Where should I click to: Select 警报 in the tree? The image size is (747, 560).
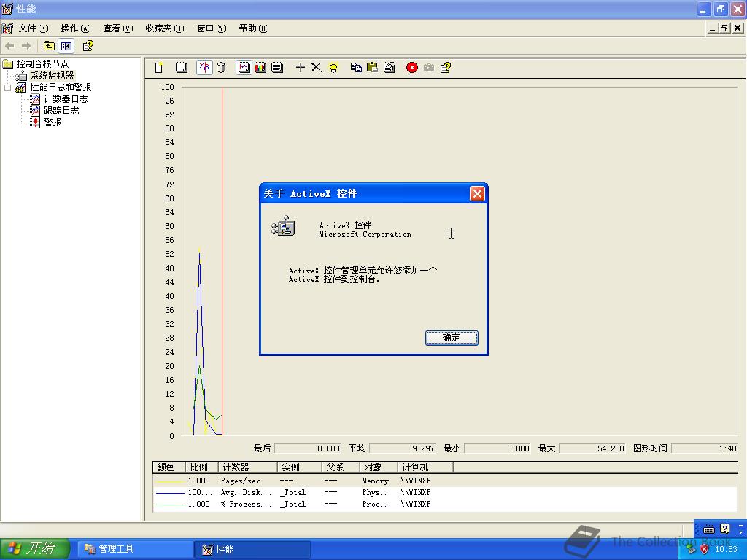click(53, 122)
